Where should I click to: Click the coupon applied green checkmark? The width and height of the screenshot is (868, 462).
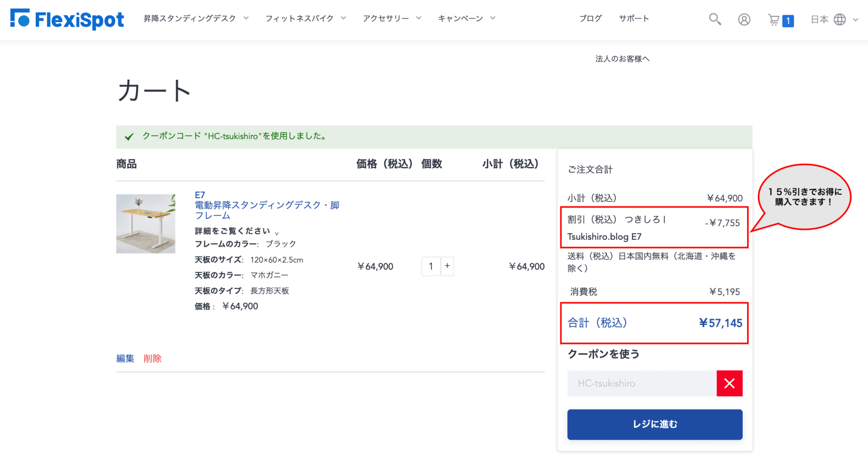tap(129, 137)
